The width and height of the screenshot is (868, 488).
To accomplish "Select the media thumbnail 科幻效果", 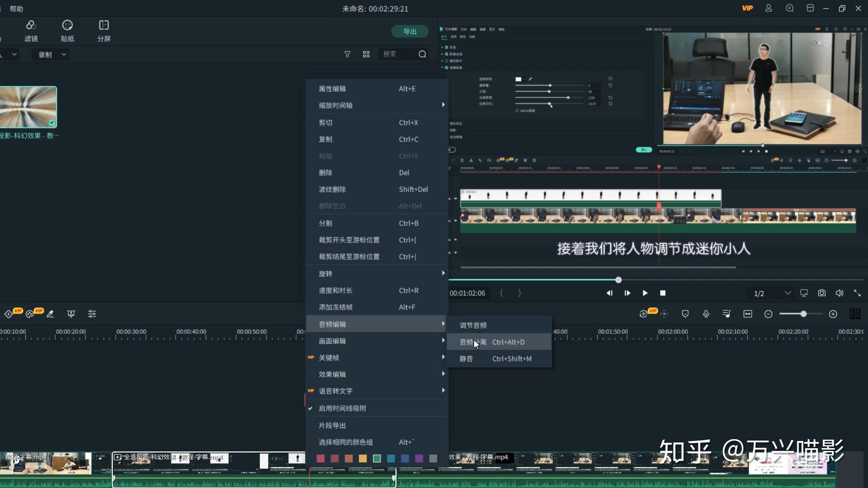I will (x=28, y=107).
